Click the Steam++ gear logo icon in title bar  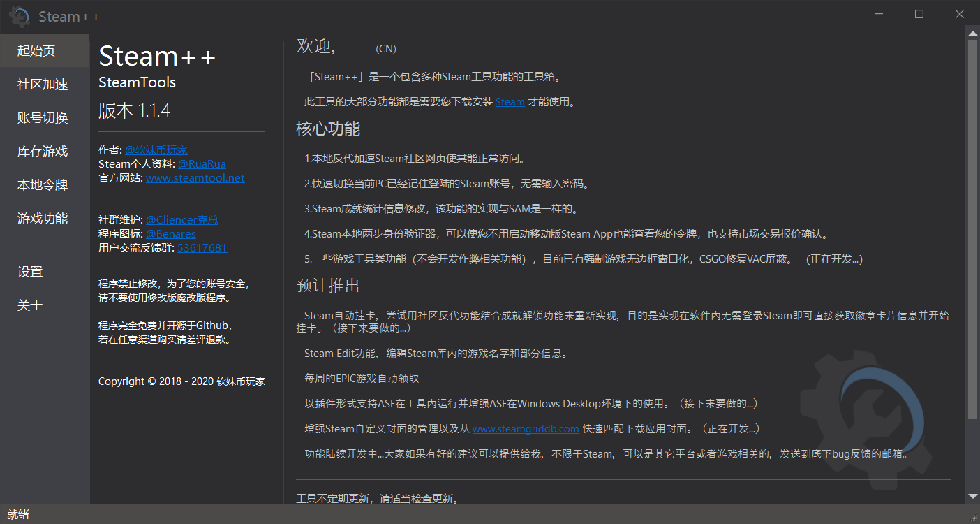point(20,16)
